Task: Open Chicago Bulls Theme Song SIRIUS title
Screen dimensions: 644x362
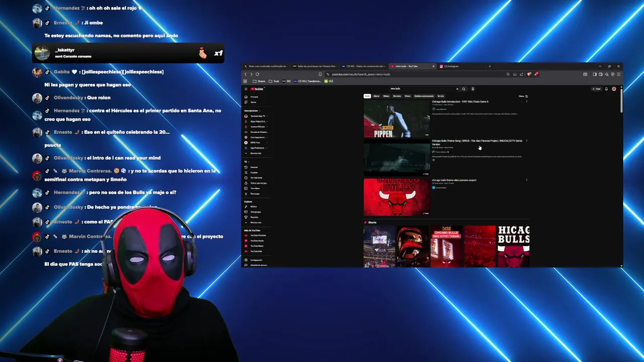Action: point(477,142)
